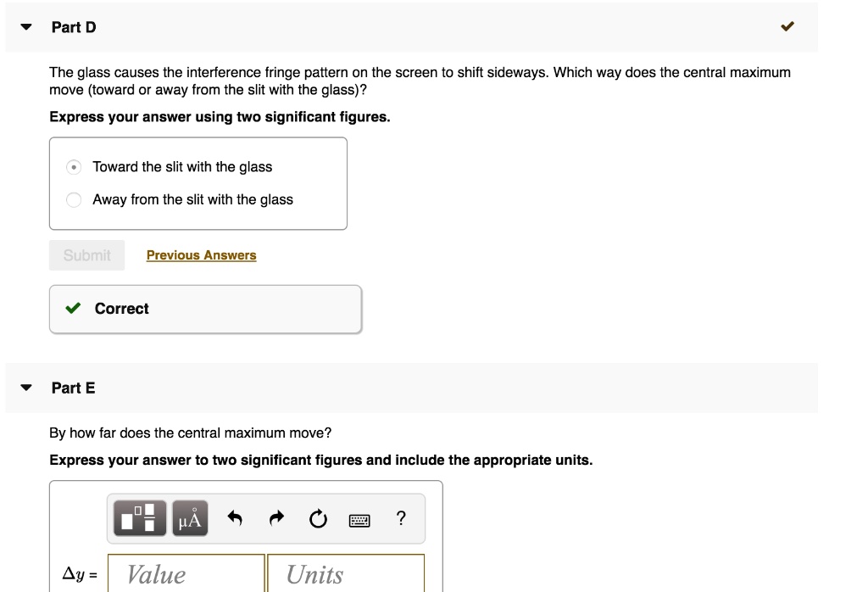Redo the answer edit
The width and height of the screenshot is (868, 592).
pos(275,518)
